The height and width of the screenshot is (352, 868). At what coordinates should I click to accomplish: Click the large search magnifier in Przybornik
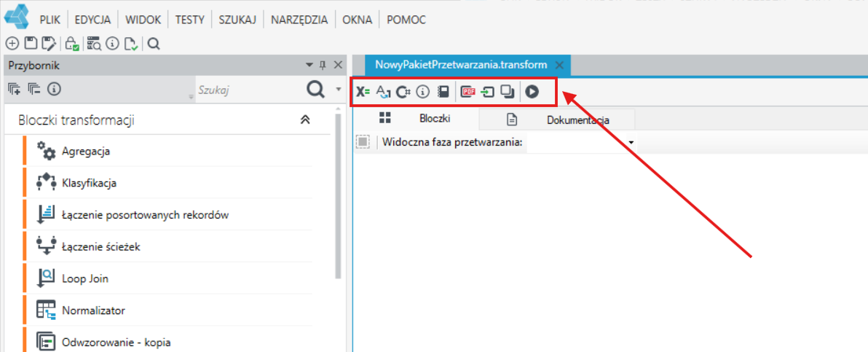click(x=315, y=89)
